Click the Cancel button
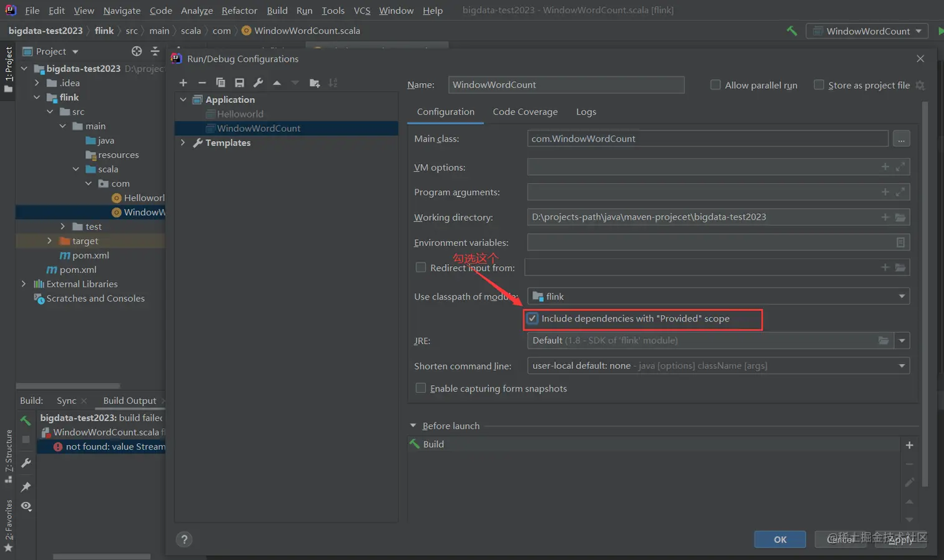This screenshot has width=944, height=560. pos(840,539)
